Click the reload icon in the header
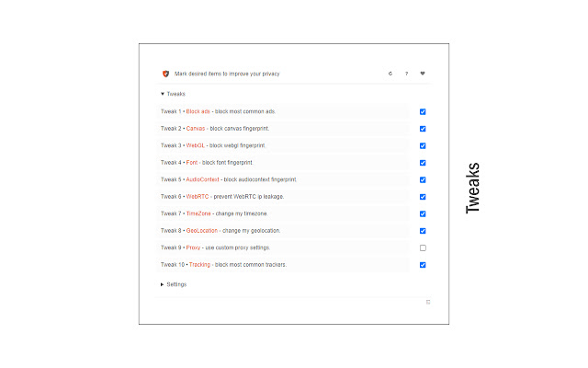Viewport: 588px width, 368px height. click(390, 74)
